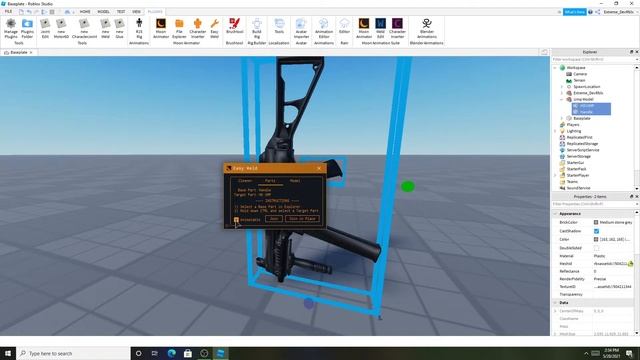This screenshot has width=640, height=360.
Task: Create a new CharacterJoint
Action: (84, 28)
